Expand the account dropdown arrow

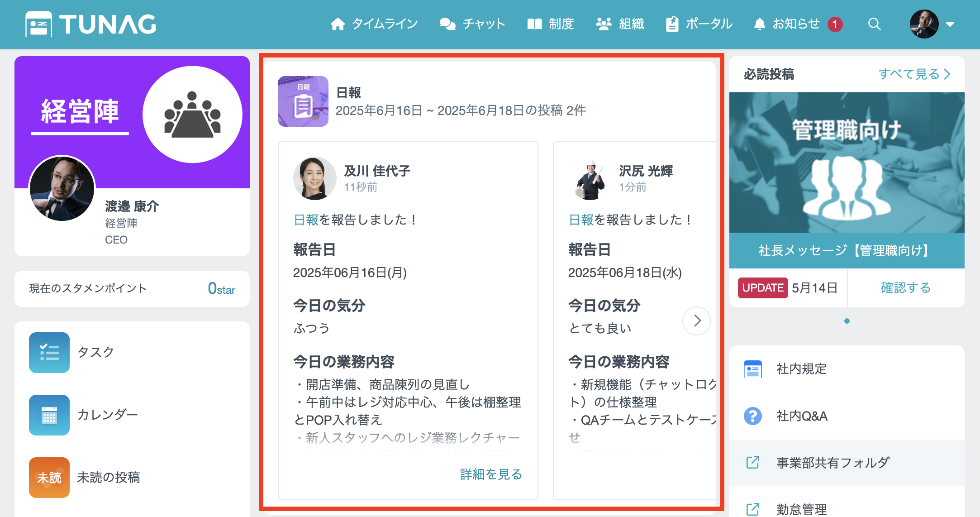click(950, 24)
